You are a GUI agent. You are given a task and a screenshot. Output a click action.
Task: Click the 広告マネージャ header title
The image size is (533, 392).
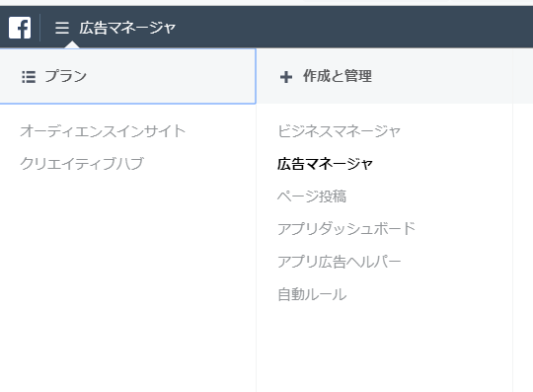point(127,28)
